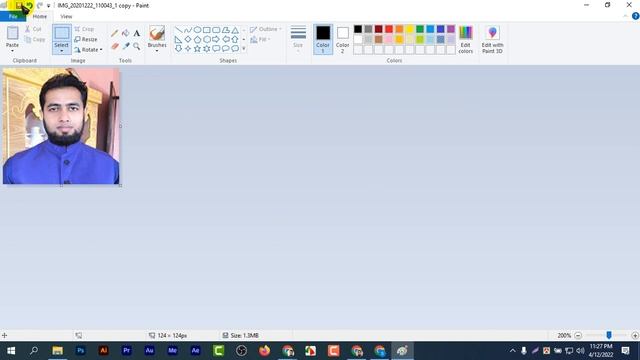This screenshot has width=640, height=360.
Task: Select the Eraser tool
Action: [115, 46]
